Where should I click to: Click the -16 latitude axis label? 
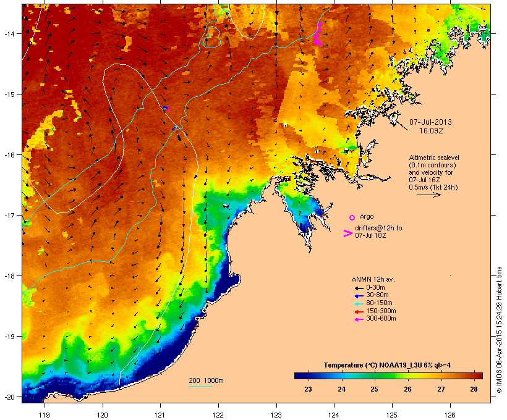9,155
